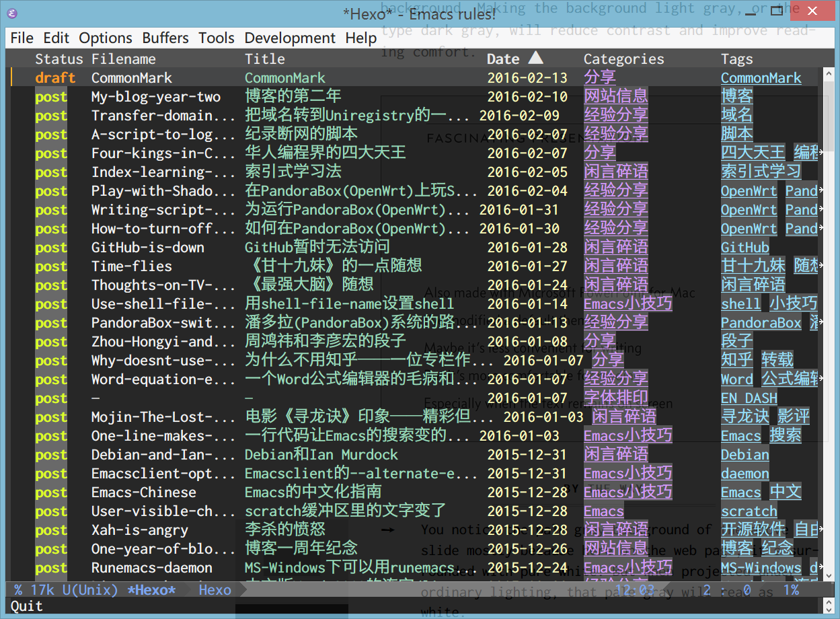840x619 pixels.
Task: Click the Categories column header
Action: pos(623,59)
